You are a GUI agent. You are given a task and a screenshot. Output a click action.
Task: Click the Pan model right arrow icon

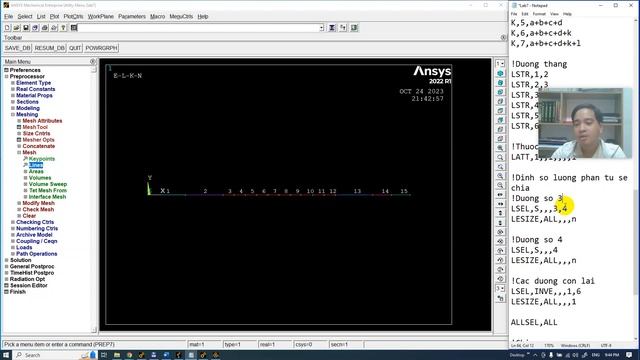[x=500, y=204]
